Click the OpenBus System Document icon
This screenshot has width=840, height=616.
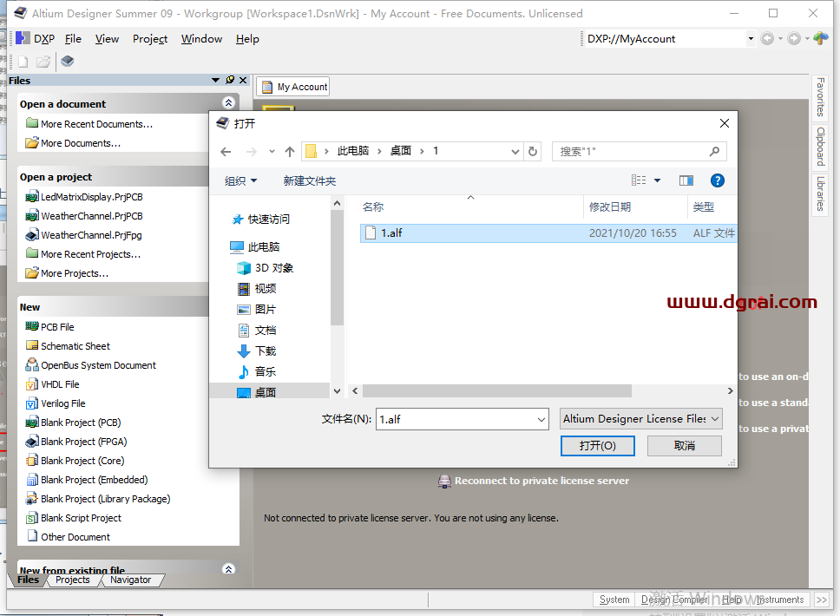click(x=32, y=365)
